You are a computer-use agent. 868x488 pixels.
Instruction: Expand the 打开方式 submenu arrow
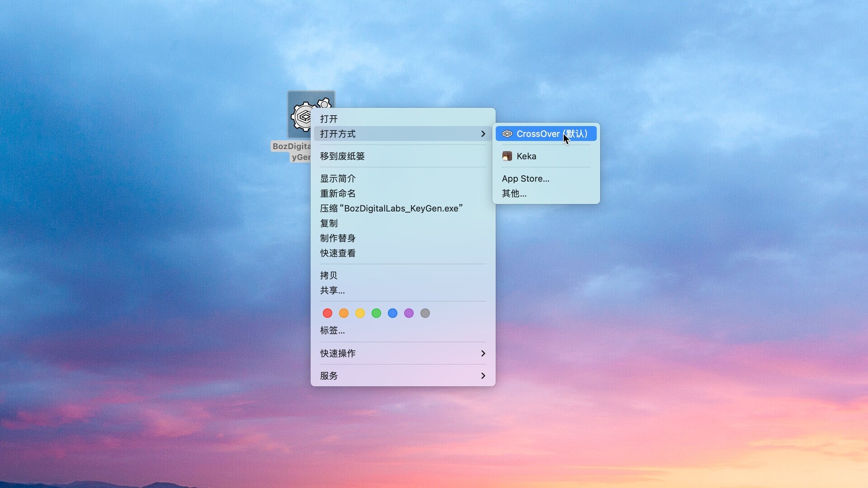(483, 134)
